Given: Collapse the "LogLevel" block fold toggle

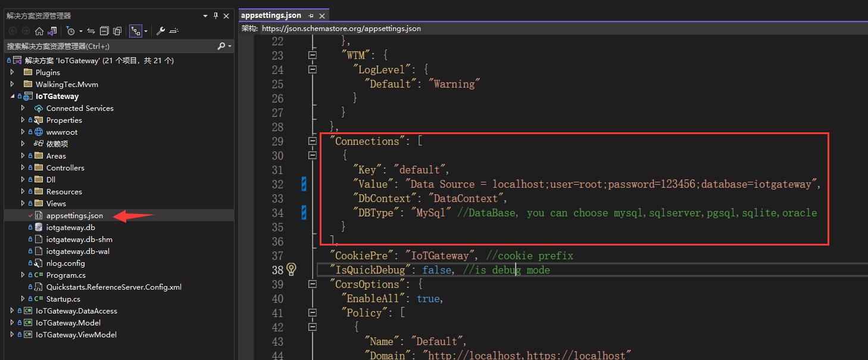Looking at the screenshot, I should tap(312, 70).
